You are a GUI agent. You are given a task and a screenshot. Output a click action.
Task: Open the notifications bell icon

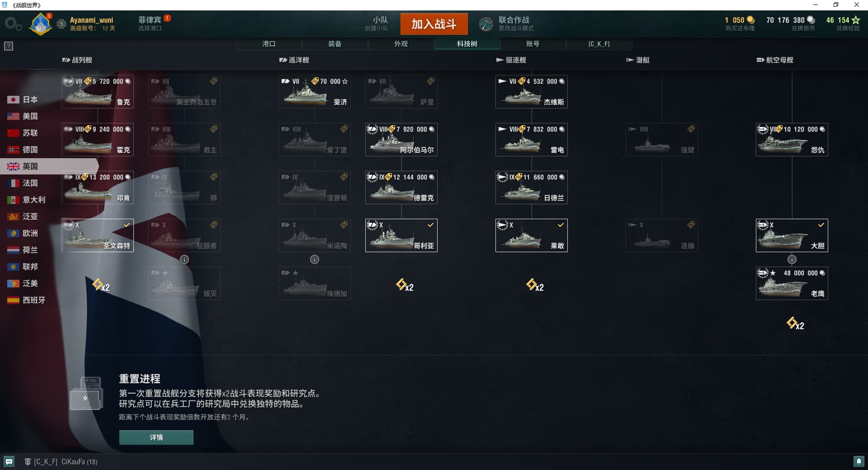[x=859, y=461]
